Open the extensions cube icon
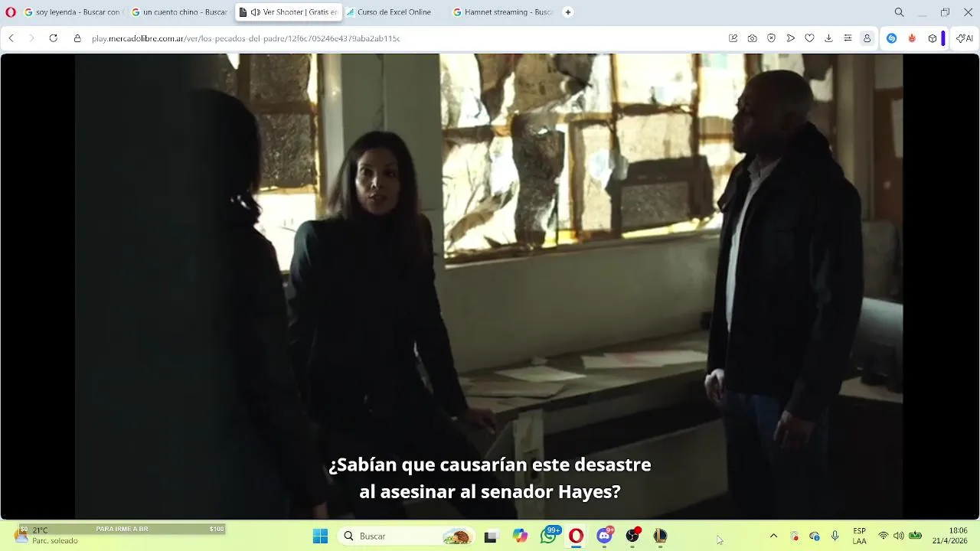The height and width of the screenshot is (551, 980). [932, 38]
